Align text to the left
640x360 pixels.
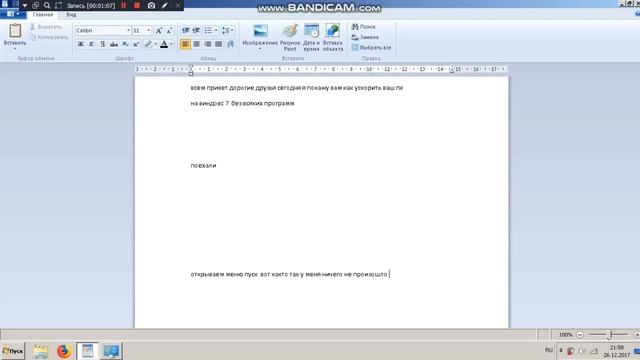[x=185, y=44]
